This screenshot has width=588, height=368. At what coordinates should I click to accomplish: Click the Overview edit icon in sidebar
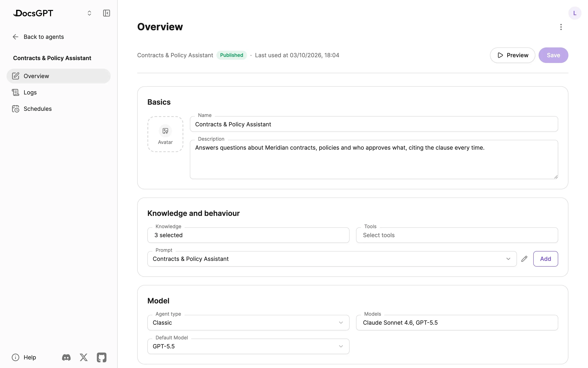click(16, 76)
